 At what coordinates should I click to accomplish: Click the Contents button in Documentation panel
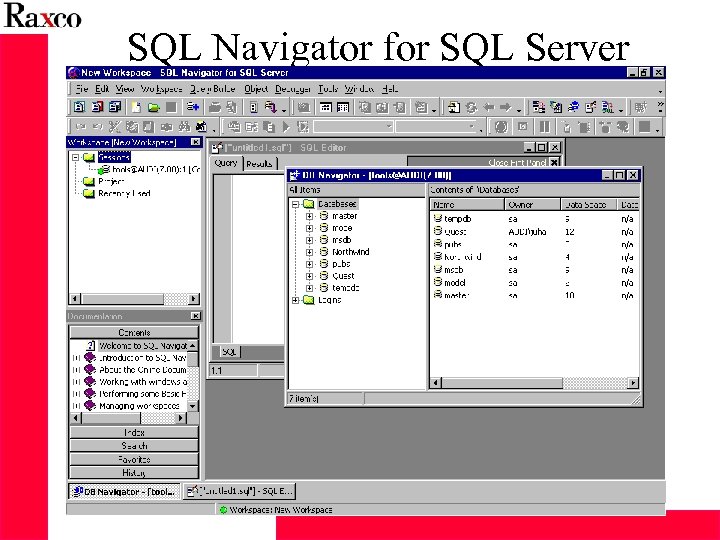click(x=134, y=332)
